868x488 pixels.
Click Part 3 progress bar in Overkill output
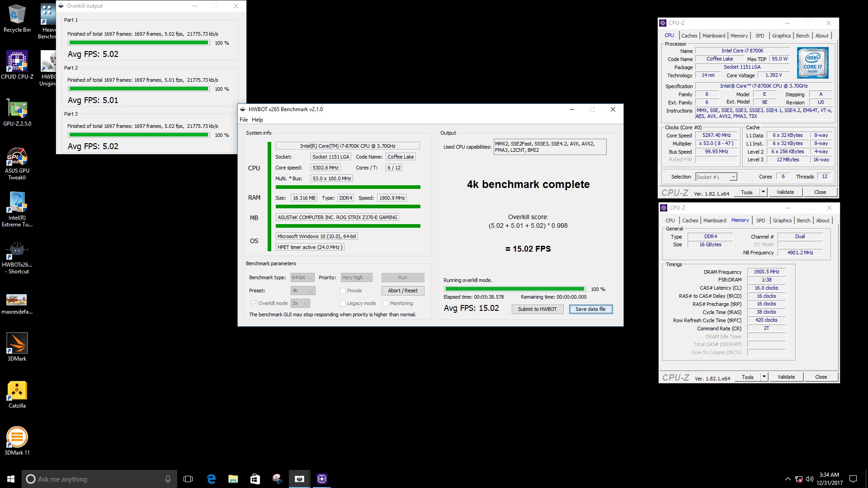139,135
